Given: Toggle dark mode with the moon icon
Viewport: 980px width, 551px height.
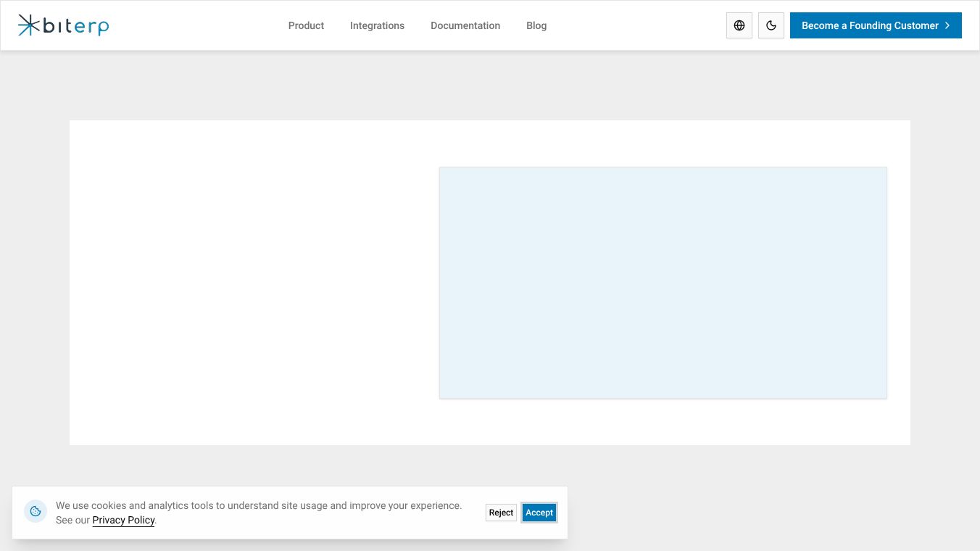Looking at the screenshot, I should [x=771, y=25].
